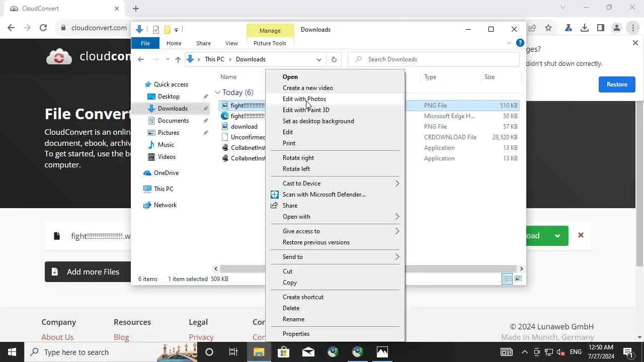
Task: Choose Edit with Photos from context menu
Action: [335, 99]
